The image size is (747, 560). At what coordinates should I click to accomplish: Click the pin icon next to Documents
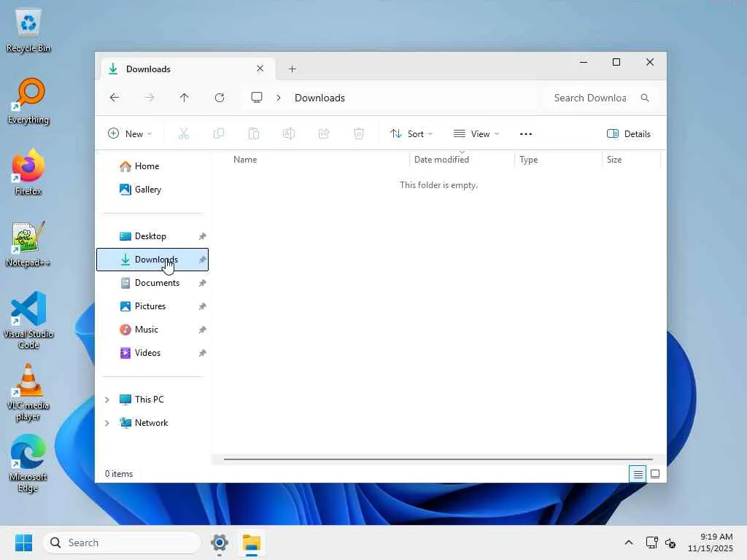click(x=203, y=283)
